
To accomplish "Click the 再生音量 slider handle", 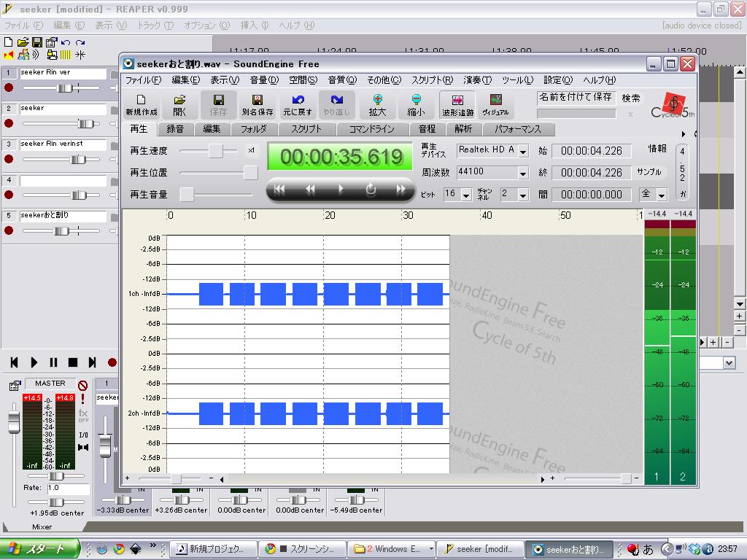I will (x=187, y=194).
